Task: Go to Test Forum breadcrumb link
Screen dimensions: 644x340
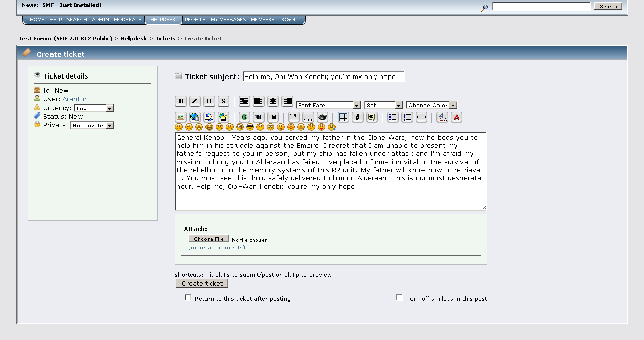Action: [66, 38]
